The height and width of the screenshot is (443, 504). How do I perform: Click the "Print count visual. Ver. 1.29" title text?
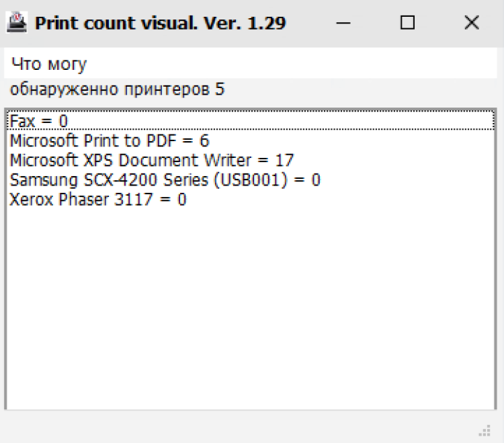(160, 23)
